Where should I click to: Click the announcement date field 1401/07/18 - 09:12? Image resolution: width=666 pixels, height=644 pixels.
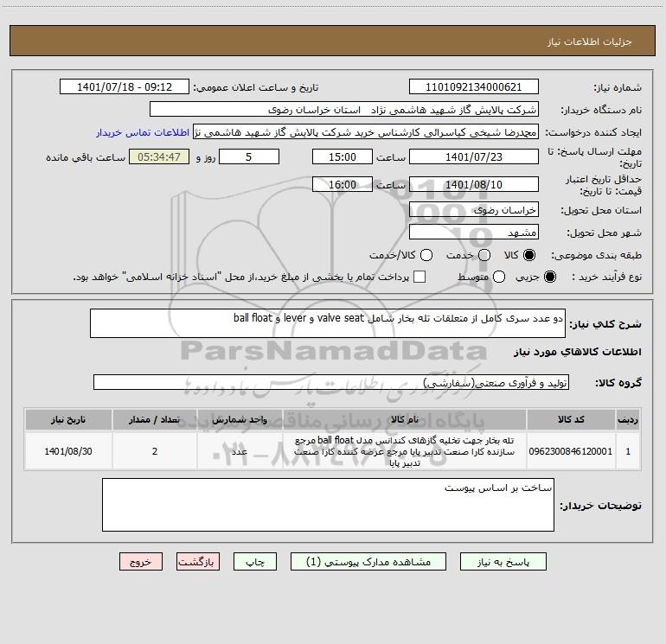pyautogui.click(x=125, y=87)
